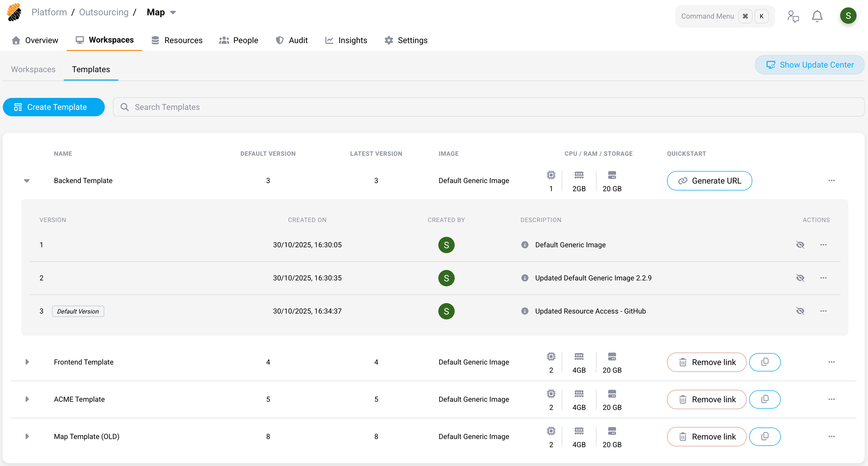This screenshot has height=466, width=868.
Task: Open more options for Backend Template
Action: [831, 181]
